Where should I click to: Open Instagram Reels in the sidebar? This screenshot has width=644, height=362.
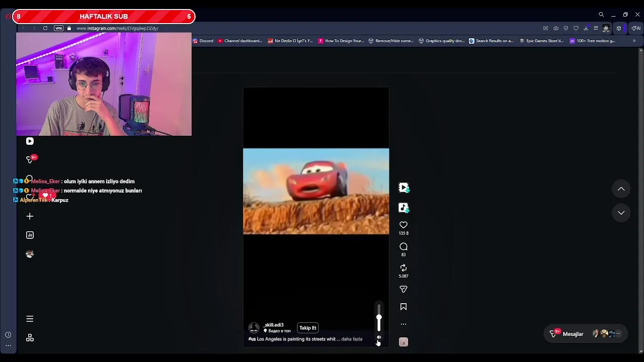pyautogui.click(x=30, y=141)
